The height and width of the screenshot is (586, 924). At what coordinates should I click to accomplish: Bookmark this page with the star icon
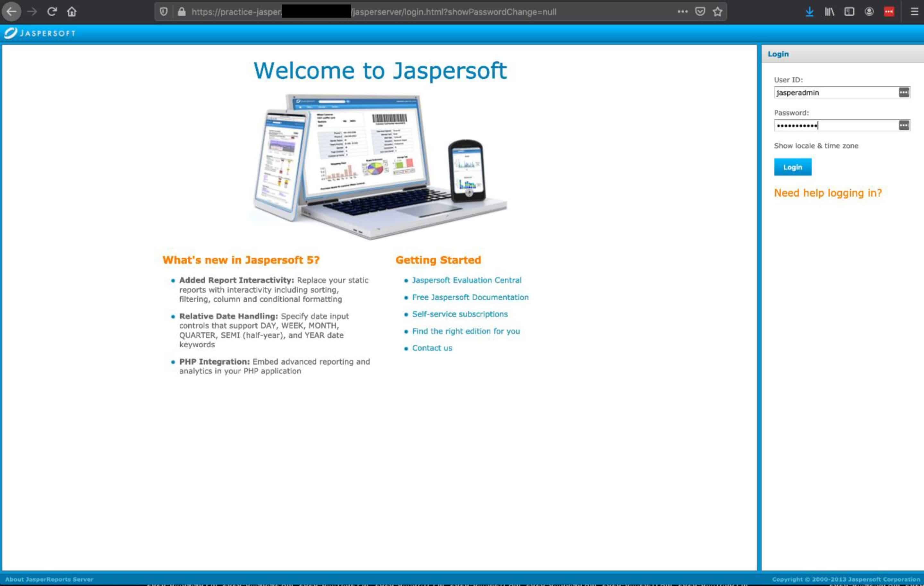click(x=718, y=12)
